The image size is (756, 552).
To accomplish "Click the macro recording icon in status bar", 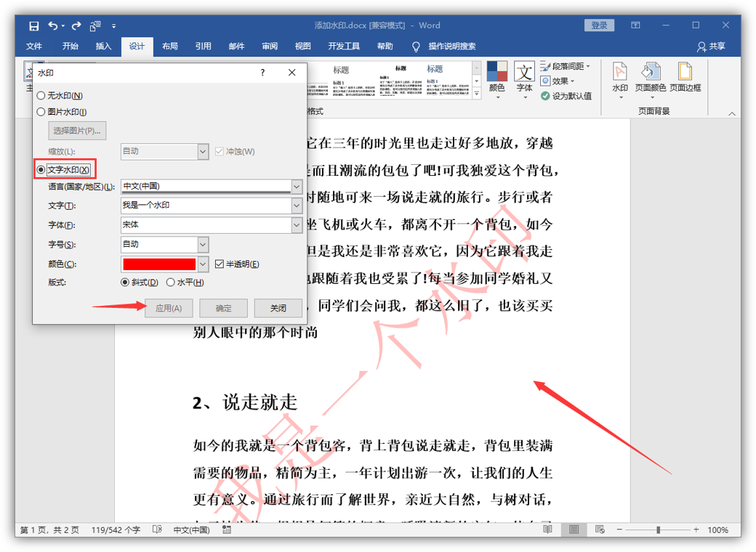I will [x=227, y=529].
